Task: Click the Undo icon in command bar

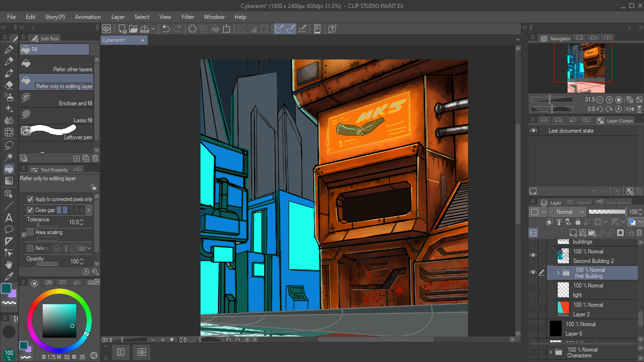Action: [166, 29]
